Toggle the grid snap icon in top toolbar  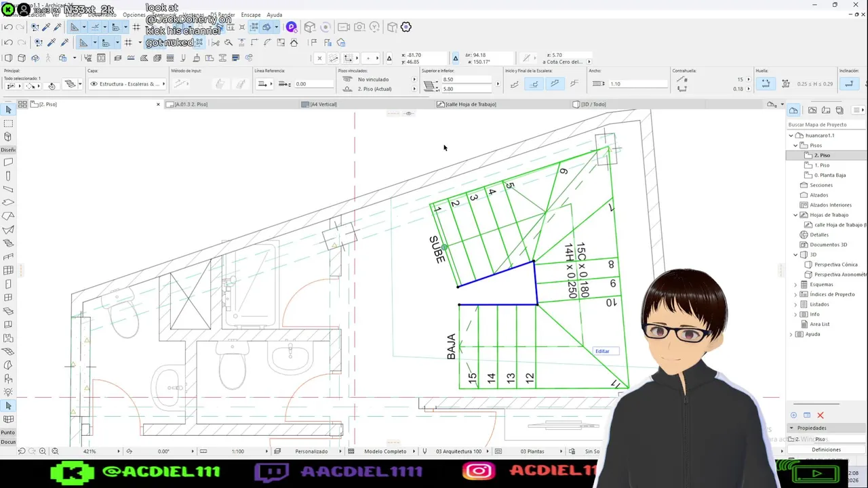tap(136, 27)
